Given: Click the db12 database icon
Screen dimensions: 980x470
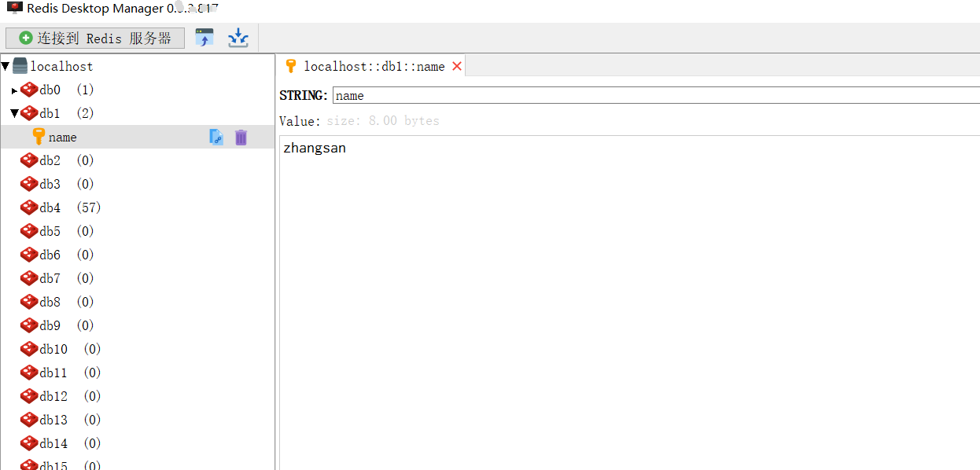Looking at the screenshot, I should (29, 396).
